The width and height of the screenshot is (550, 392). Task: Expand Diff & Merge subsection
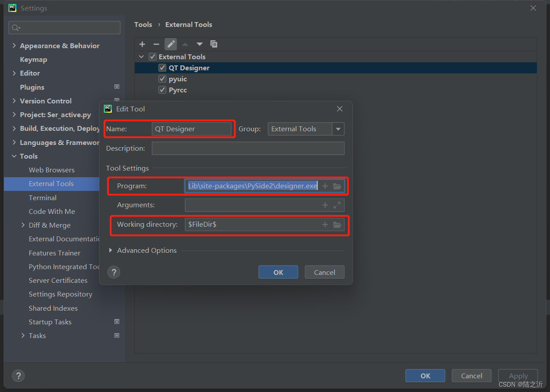click(x=23, y=225)
